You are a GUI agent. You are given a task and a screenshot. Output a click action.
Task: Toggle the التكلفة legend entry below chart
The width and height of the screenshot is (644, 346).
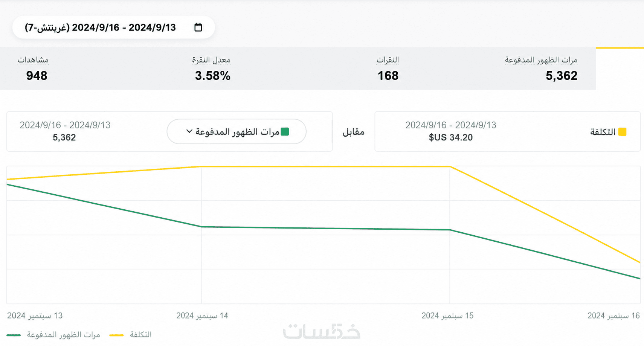[x=130, y=335]
